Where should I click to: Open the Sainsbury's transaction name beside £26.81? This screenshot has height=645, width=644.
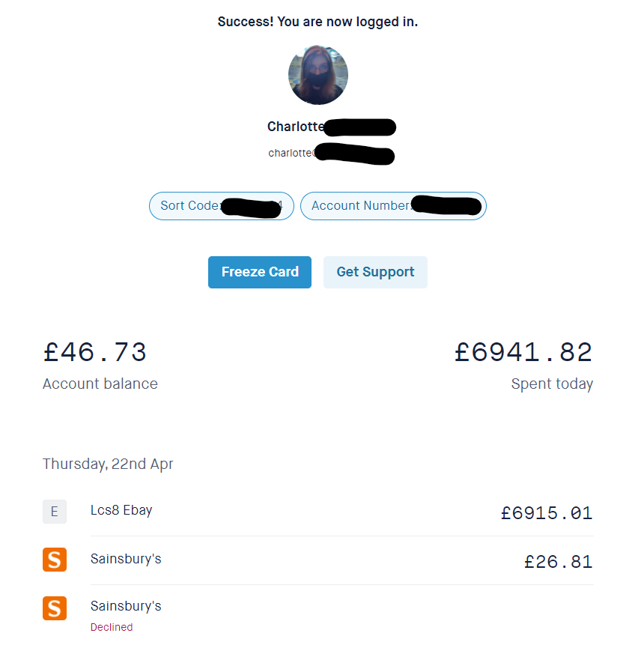126,559
